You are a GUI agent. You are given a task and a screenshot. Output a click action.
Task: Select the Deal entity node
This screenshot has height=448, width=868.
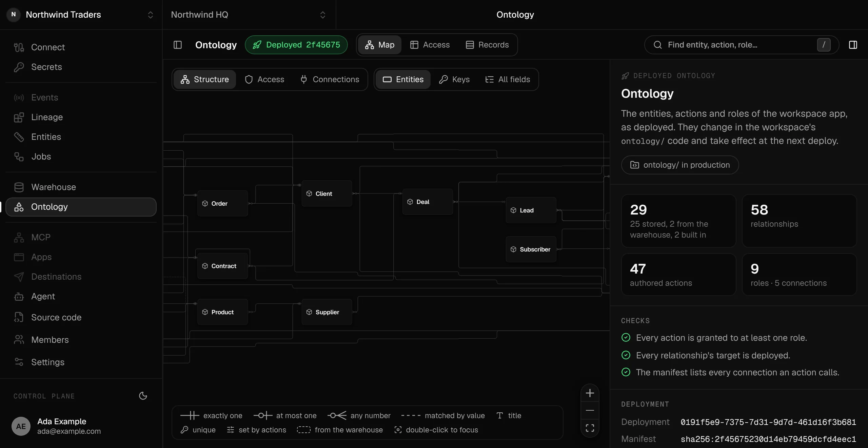428,202
